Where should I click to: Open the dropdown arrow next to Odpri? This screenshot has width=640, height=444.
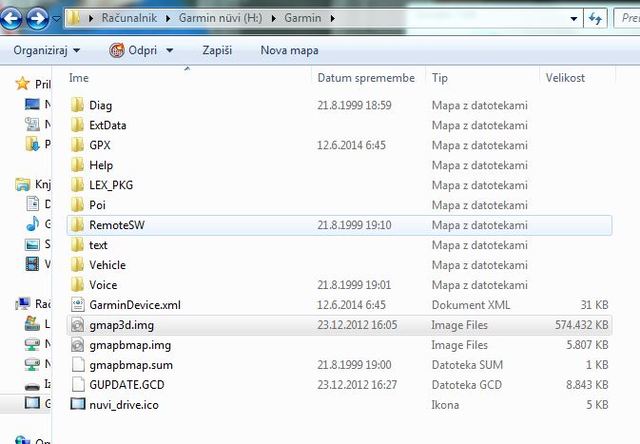click(x=169, y=51)
